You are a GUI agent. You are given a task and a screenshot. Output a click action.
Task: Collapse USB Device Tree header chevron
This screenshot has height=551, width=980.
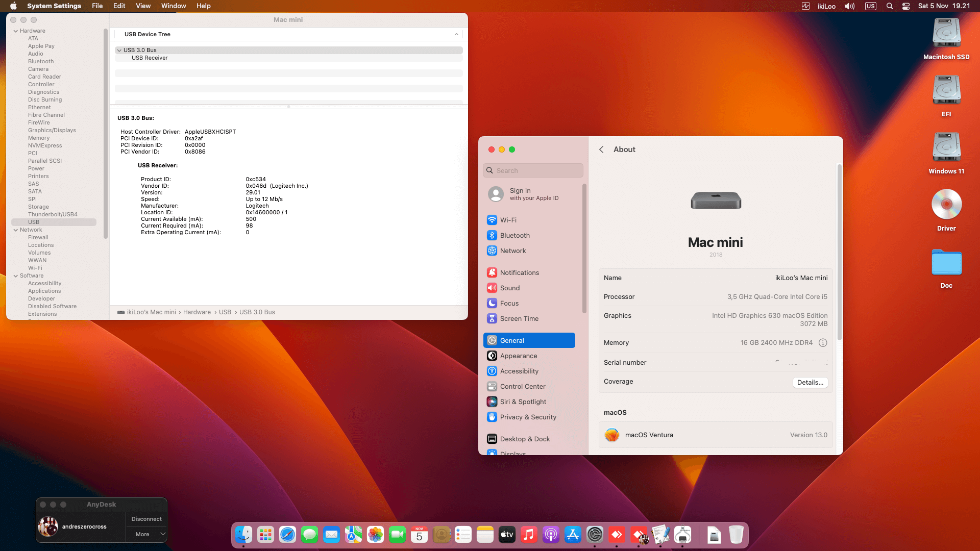[456, 34]
